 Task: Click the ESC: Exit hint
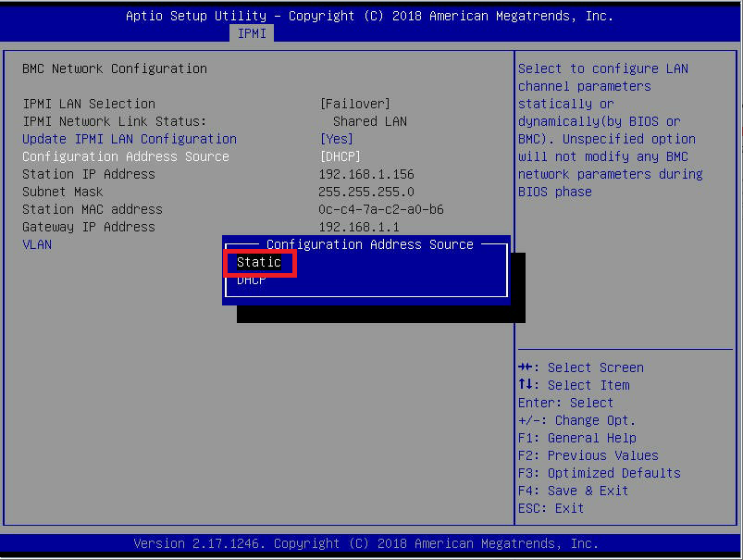[551, 508]
